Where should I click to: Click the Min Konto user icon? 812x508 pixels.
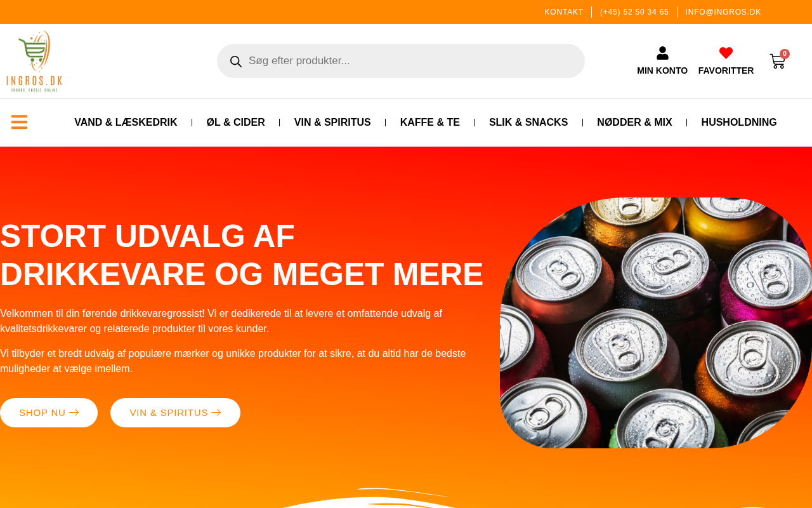click(662, 53)
